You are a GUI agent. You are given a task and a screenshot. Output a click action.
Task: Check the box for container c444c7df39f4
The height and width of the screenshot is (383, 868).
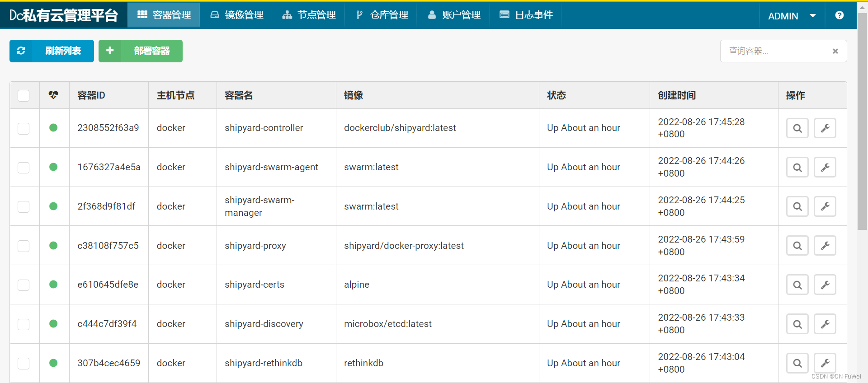(24, 324)
